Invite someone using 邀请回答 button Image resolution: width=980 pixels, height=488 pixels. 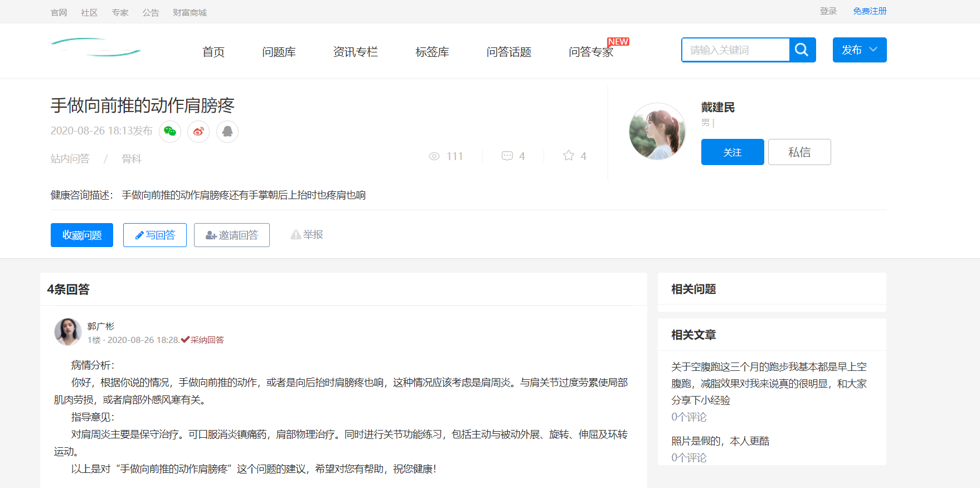click(232, 235)
